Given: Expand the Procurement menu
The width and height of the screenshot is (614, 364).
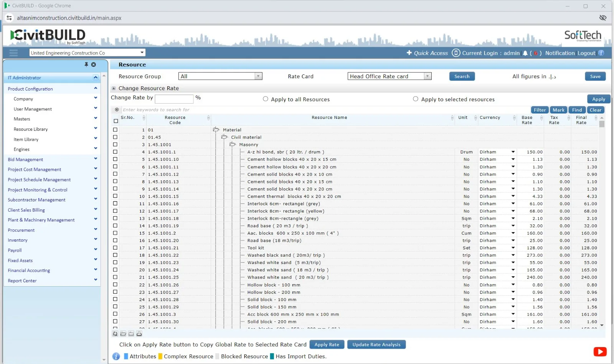Looking at the screenshot, I should pyautogui.click(x=21, y=230).
